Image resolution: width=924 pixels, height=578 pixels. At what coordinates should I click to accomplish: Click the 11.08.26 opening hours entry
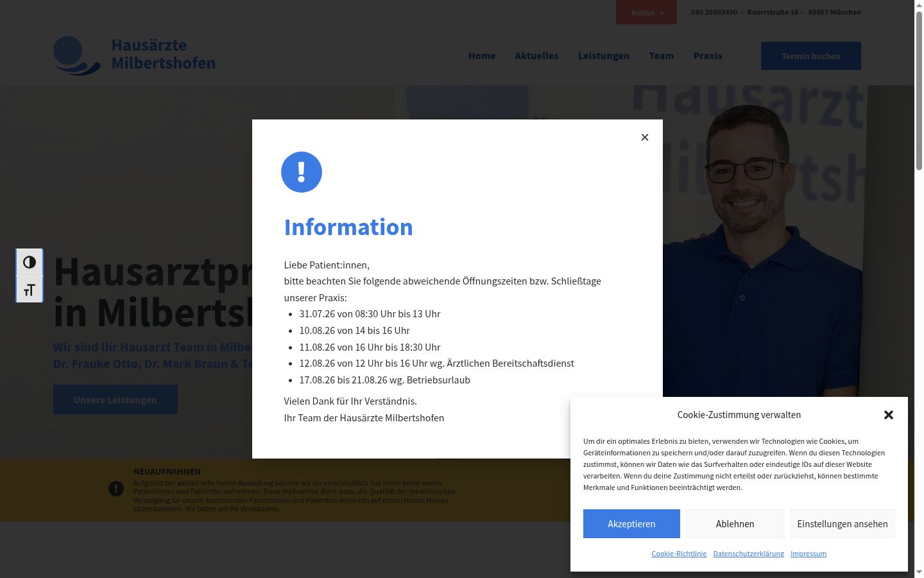point(370,347)
